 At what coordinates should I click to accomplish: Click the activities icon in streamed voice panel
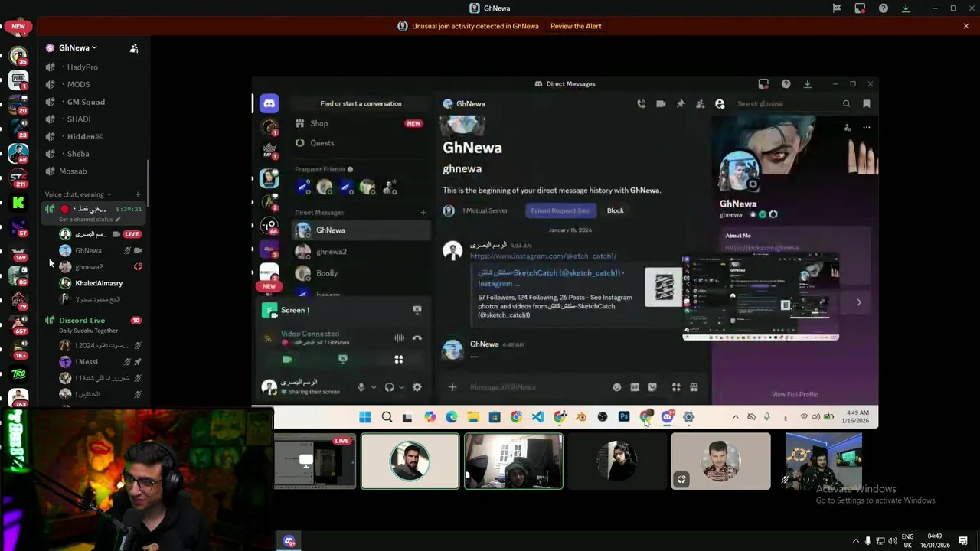(x=399, y=359)
